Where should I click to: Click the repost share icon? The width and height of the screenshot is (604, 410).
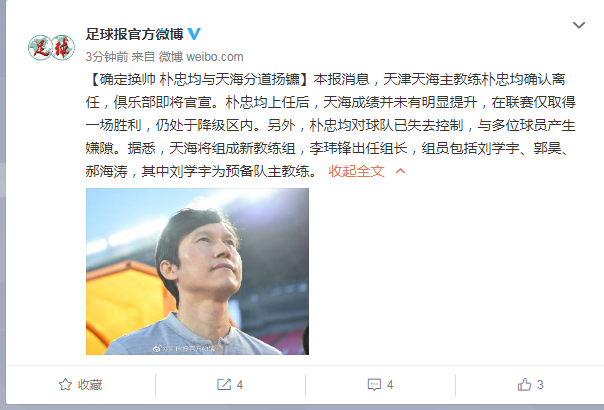(224, 385)
